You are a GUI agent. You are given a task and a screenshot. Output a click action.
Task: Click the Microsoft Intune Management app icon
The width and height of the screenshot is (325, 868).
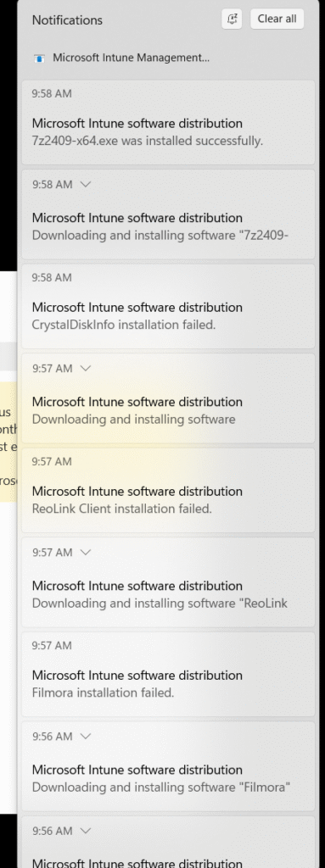39,58
